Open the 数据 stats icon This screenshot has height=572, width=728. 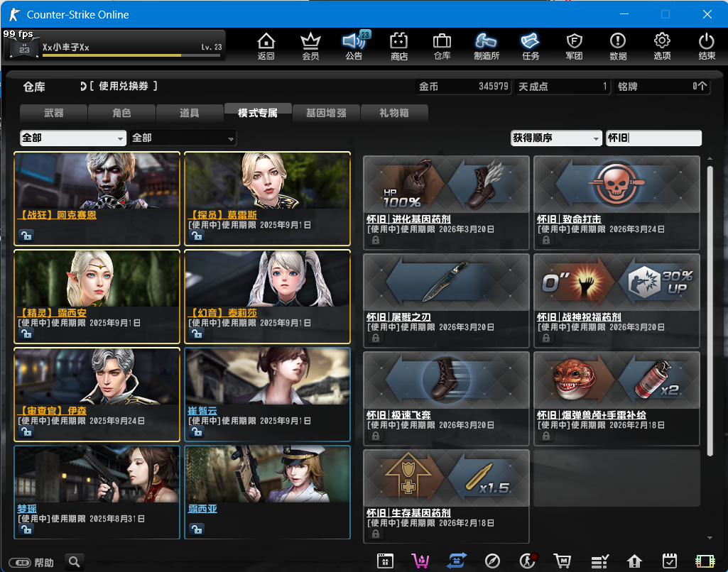point(618,46)
